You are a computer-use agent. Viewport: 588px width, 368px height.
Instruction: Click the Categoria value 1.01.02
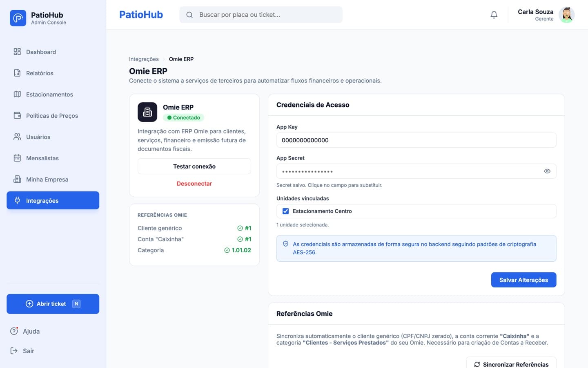click(x=241, y=250)
